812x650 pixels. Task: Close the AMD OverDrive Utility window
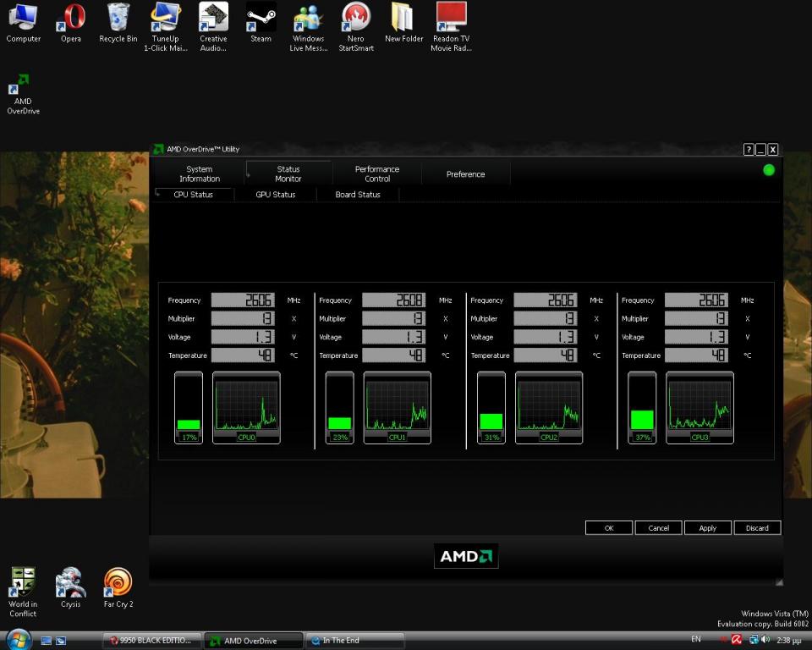[x=772, y=150]
